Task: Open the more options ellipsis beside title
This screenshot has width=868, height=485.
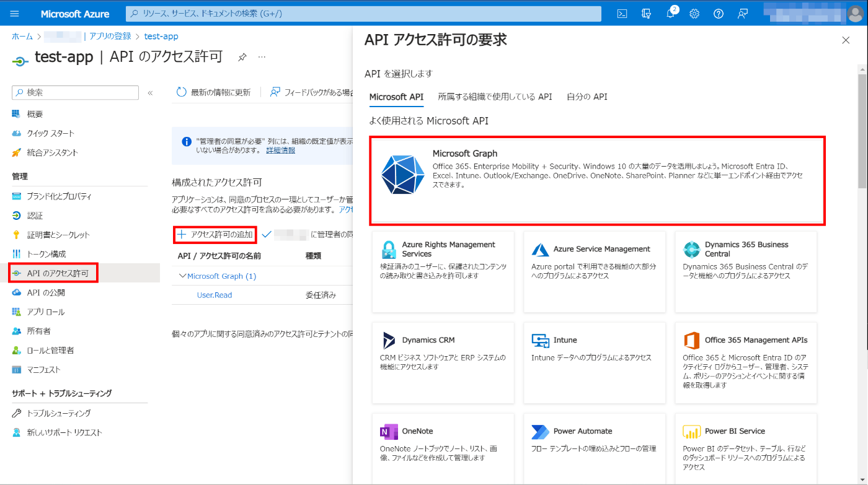Action: 262,57
